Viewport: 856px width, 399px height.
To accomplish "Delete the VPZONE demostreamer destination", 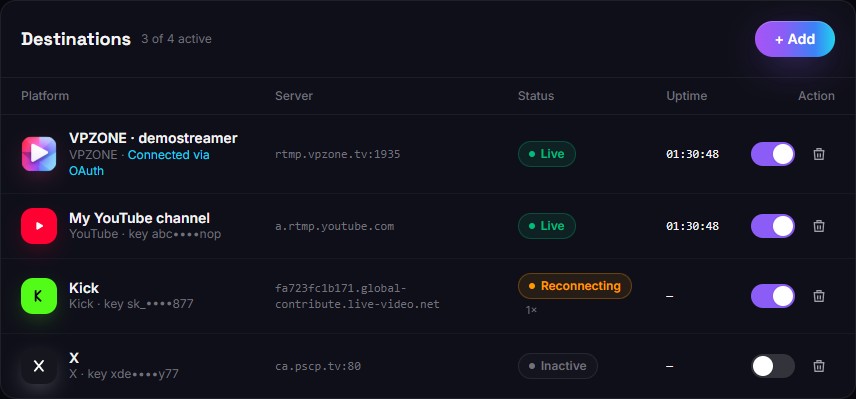I will click(x=819, y=154).
